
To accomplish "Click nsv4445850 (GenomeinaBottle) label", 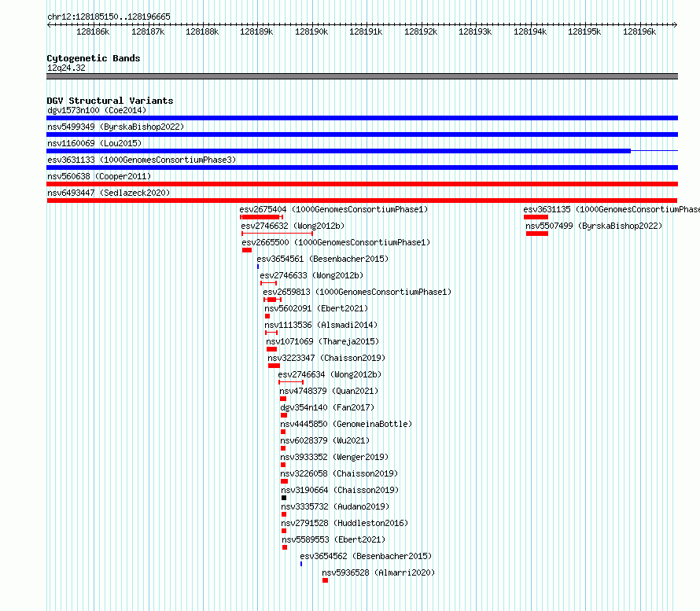I will (x=346, y=424).
